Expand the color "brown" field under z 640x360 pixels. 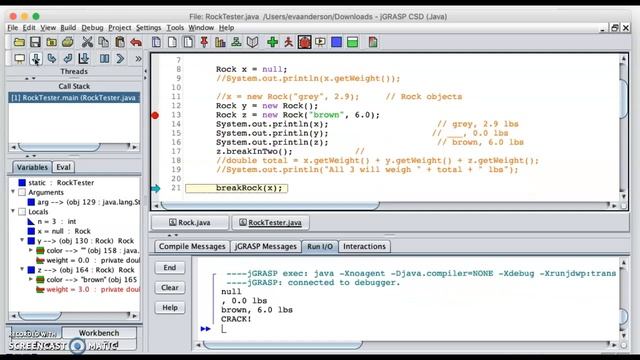tap(31, 279)
